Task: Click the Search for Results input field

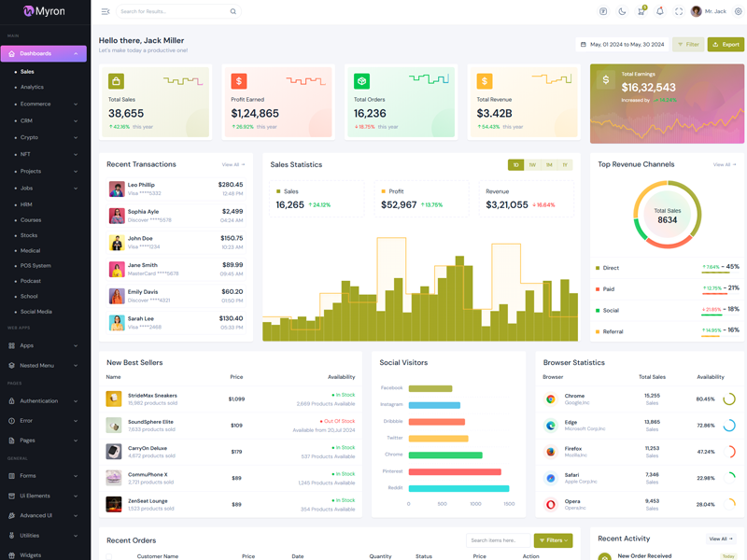Action: click(173, 11)
